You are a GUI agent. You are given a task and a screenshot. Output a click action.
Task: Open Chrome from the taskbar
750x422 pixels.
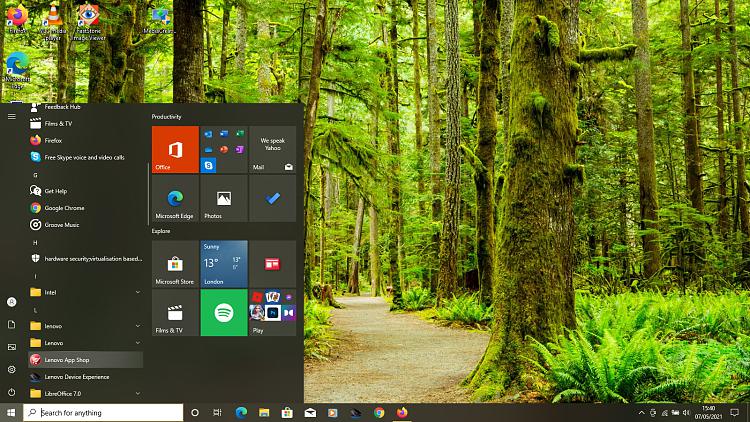coord(379,412)
